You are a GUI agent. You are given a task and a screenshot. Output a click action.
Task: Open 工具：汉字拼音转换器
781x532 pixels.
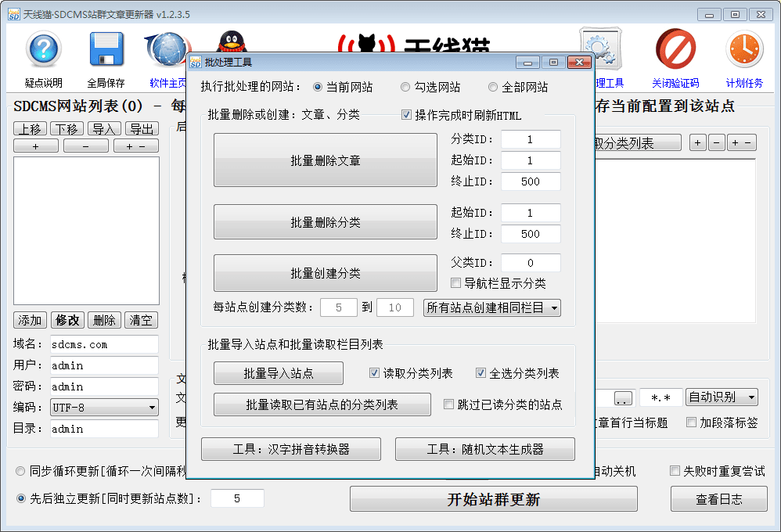pyautogui.click(x=291, y=449)
